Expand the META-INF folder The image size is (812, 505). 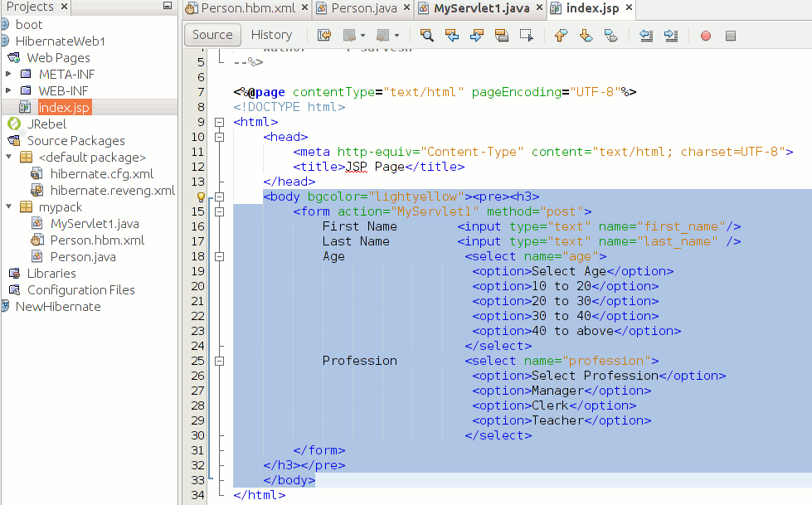coord(9,75)
